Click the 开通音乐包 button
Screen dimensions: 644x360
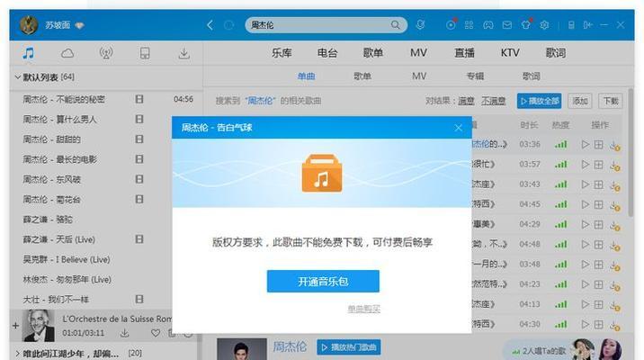tap(323, 282)
